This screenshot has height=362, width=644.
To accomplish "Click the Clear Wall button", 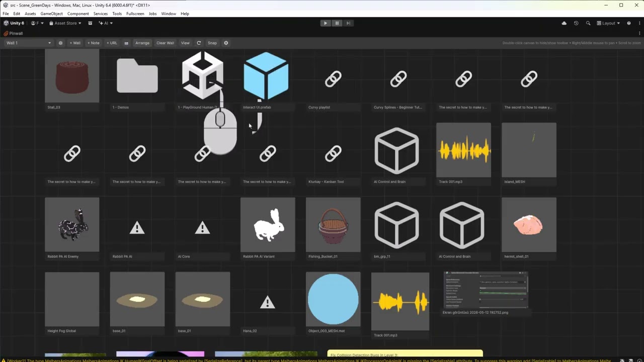I will click(165, 43).
